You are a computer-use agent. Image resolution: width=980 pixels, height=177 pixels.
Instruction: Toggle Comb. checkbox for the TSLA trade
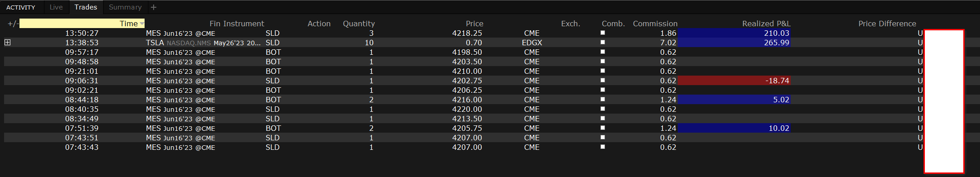(603, 42)
